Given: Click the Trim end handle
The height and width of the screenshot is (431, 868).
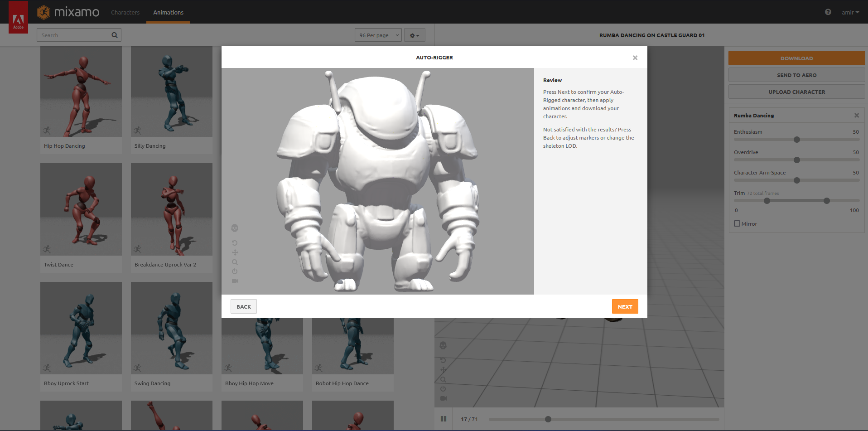Looking at the screenshot, I should pos(827,201).
